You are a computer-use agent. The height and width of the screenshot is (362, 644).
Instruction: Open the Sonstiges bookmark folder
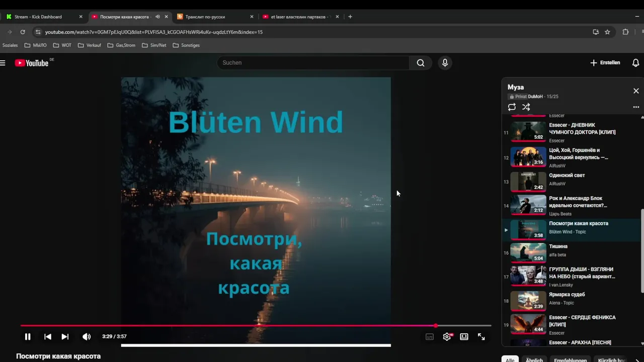click(x=186, y=45)
